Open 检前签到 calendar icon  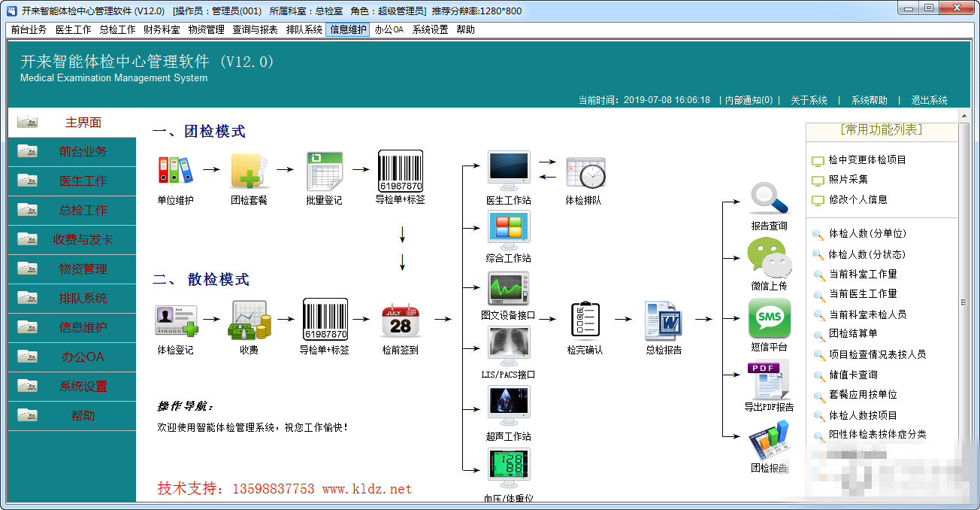[x=401, y=320]
